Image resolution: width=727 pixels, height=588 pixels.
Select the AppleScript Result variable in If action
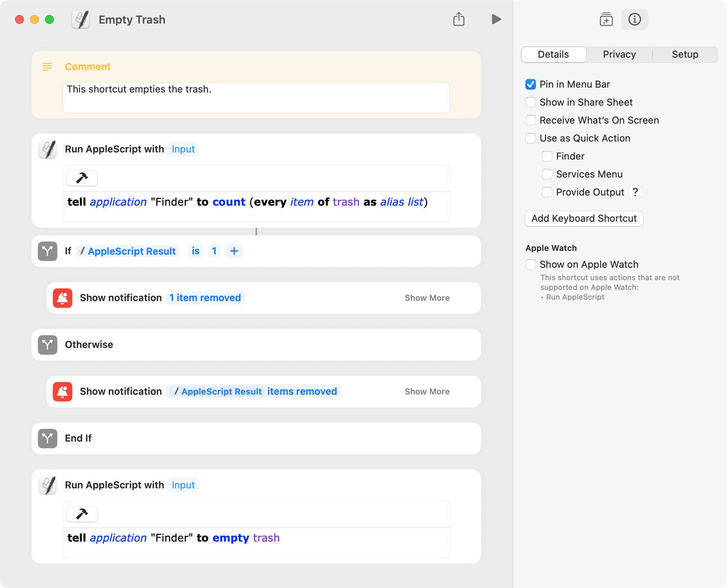[127, 251]
